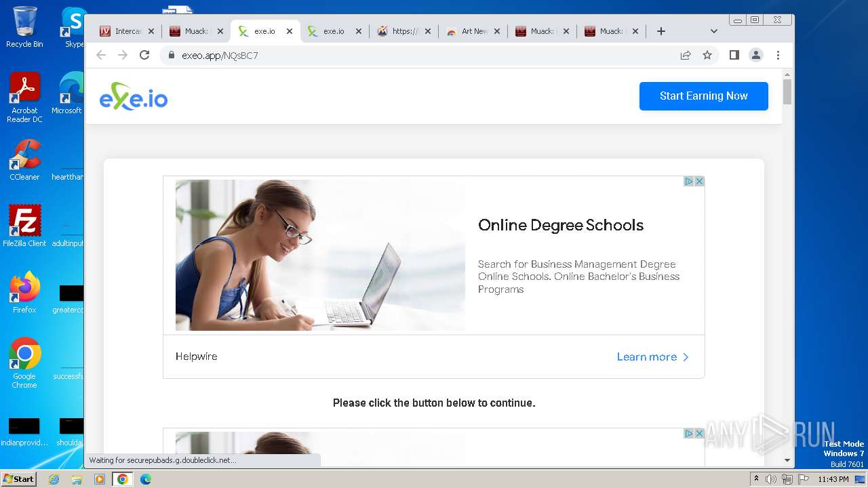Click the scroll up arrow of the page

[x=787, y=74]
